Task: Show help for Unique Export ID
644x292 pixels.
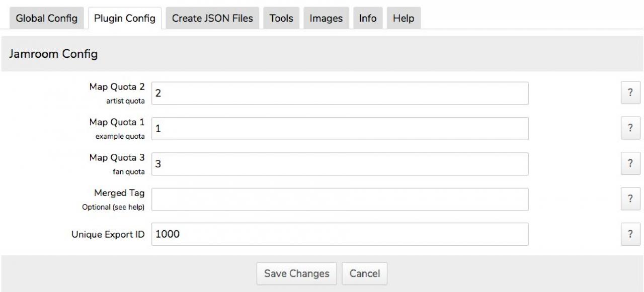Action: 630,234
